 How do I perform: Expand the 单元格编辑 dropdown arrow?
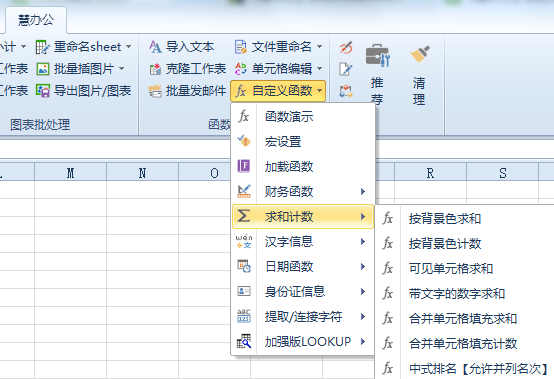click(x=319, y=69)
